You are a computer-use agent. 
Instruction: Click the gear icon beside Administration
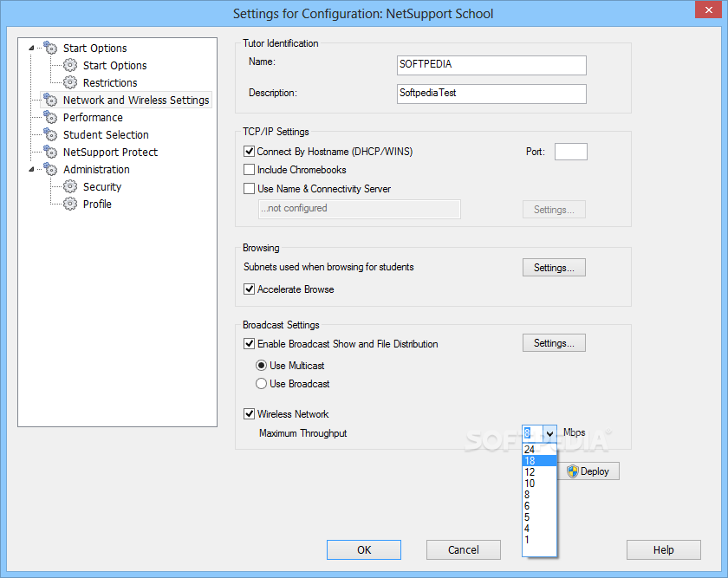tap(50, 169)
